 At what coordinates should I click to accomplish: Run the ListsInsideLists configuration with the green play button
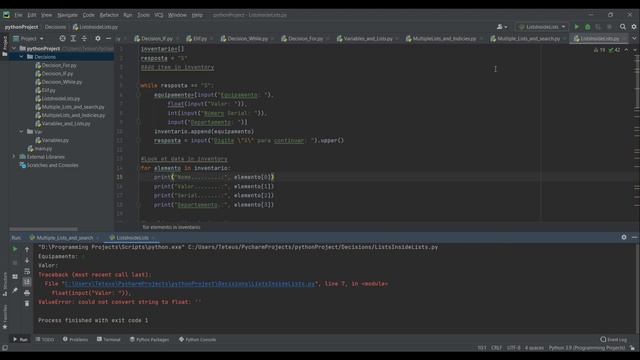(576, 27)
